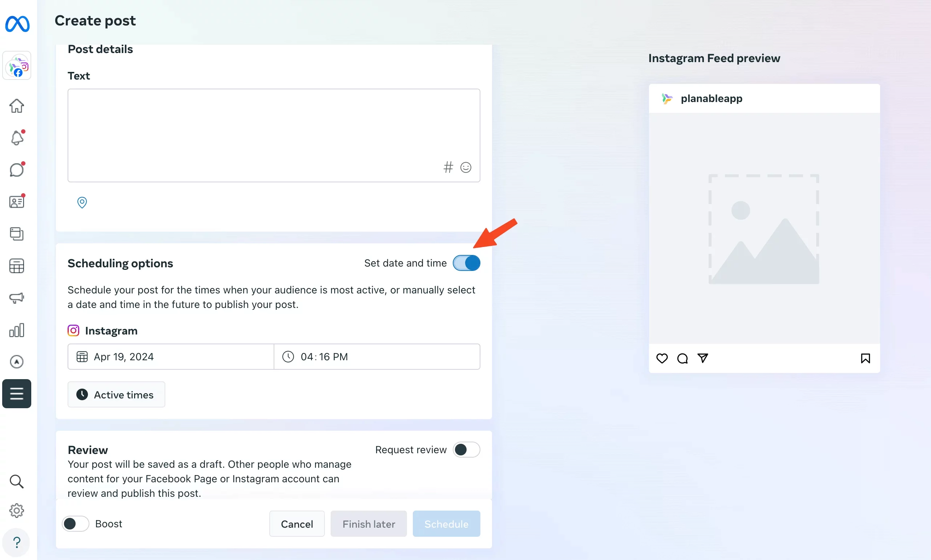Click the Schedule button
Viewport: 931px width, 560px height.
[x=446, y=523]
